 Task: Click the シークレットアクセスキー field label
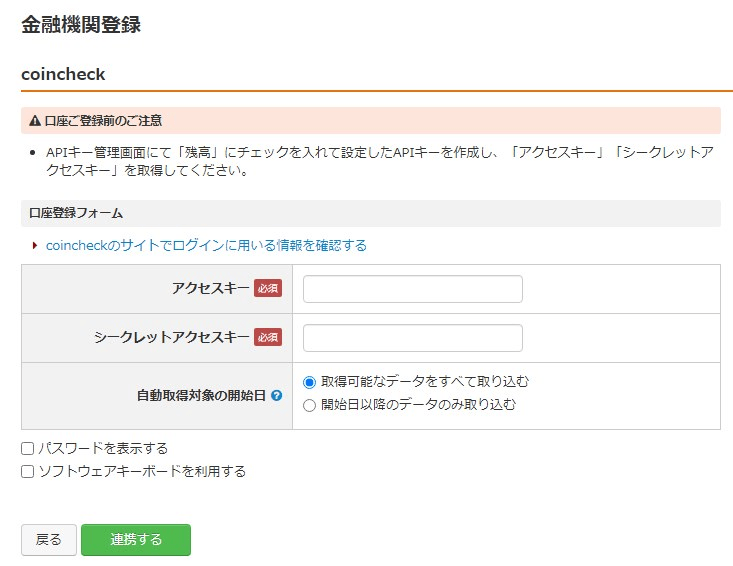pos(172,337)
